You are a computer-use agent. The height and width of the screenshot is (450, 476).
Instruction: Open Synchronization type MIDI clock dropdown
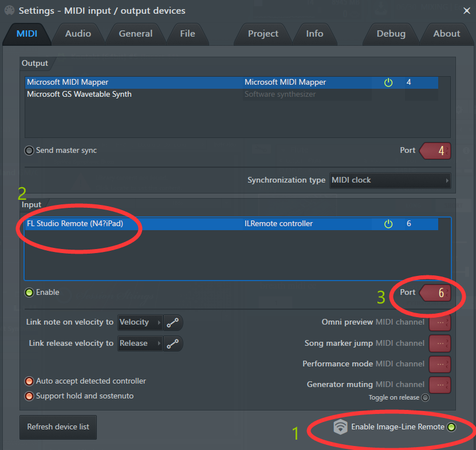point(390,180)
